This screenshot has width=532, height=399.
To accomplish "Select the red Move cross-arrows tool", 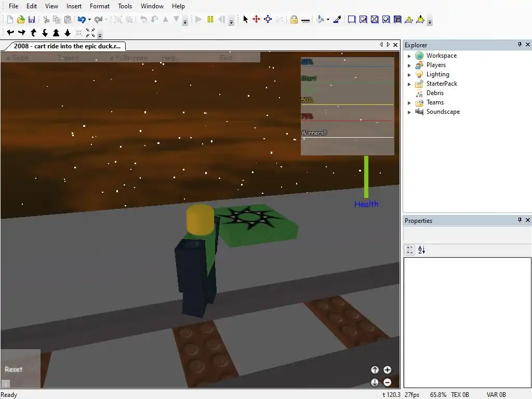I will [257, 19].
